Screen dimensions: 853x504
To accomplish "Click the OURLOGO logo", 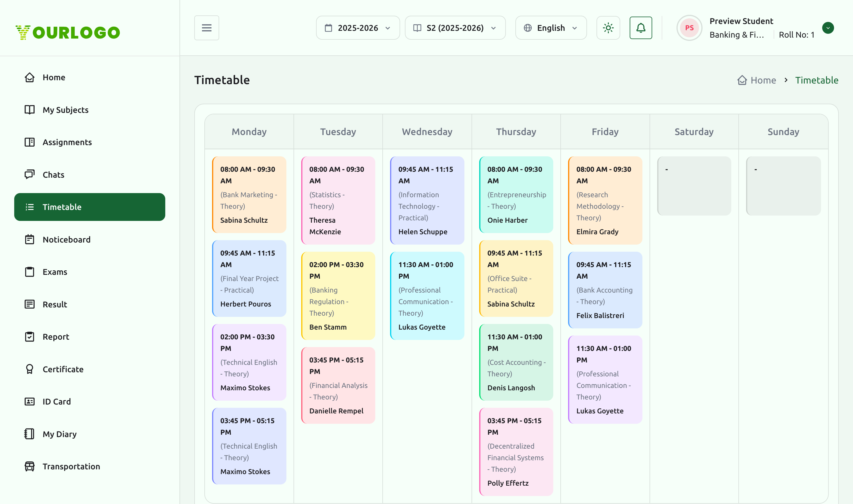I will (68, 32).
